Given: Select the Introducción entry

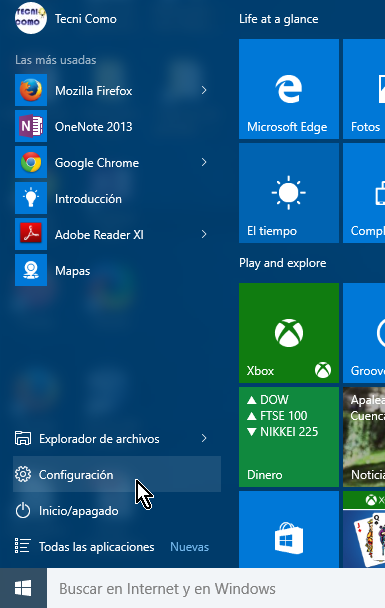Looking at the screenshot, I should click(117, 198).
